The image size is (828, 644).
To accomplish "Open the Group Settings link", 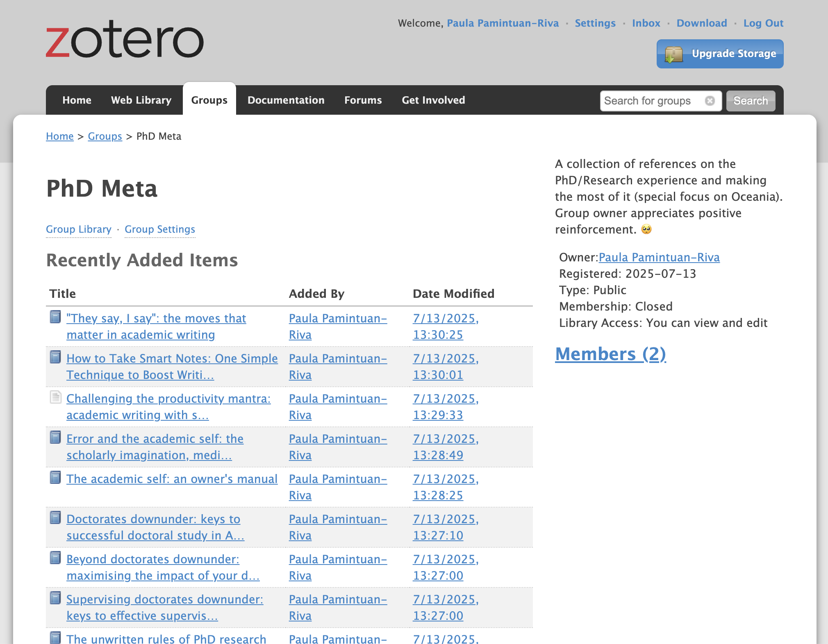I will (x=160, y=229).
